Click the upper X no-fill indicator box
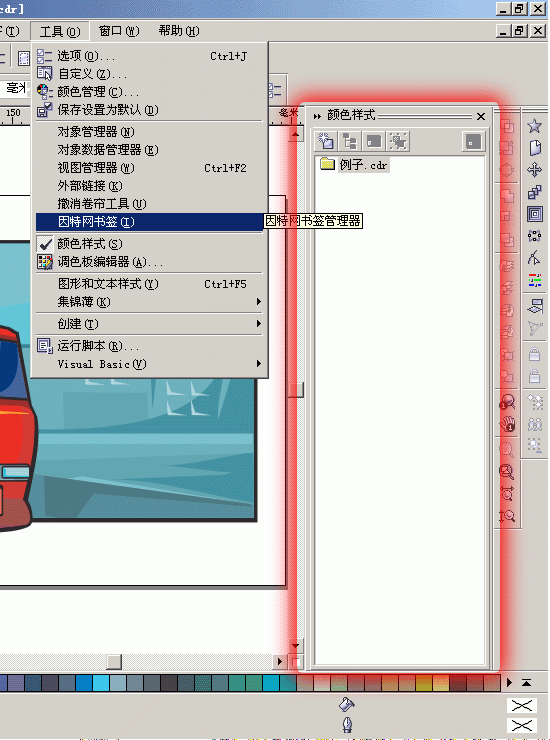Image resolution: width=550 pixels, height=740 pixels. tap(522, 706)
